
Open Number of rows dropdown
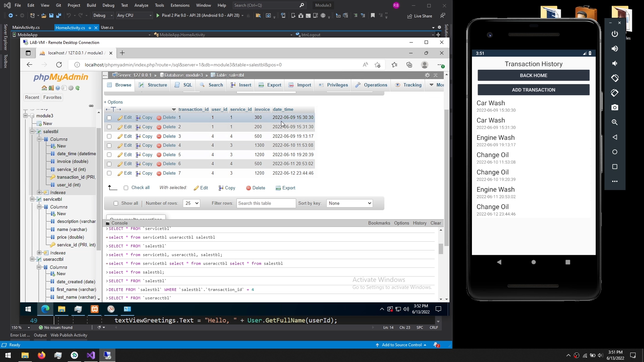click(191, 203)
